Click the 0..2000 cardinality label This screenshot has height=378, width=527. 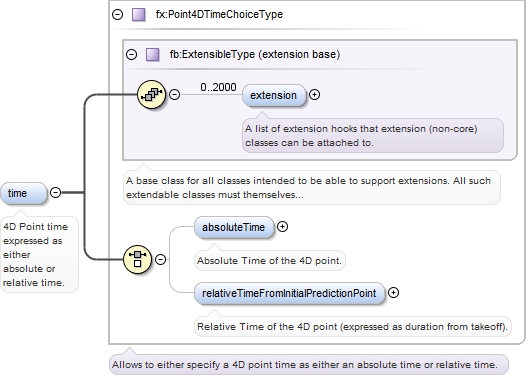tap(218, 87)
